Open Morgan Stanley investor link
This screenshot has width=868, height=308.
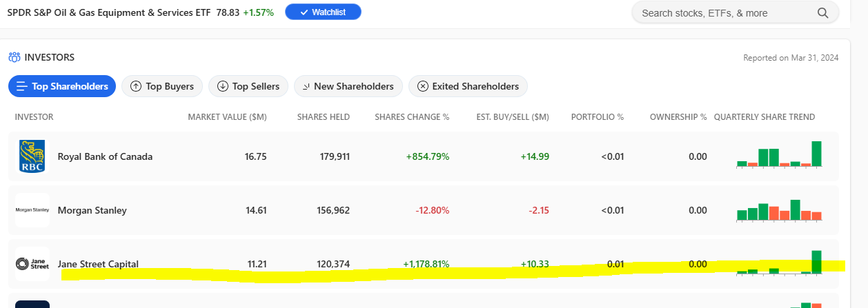pos(92,210)
